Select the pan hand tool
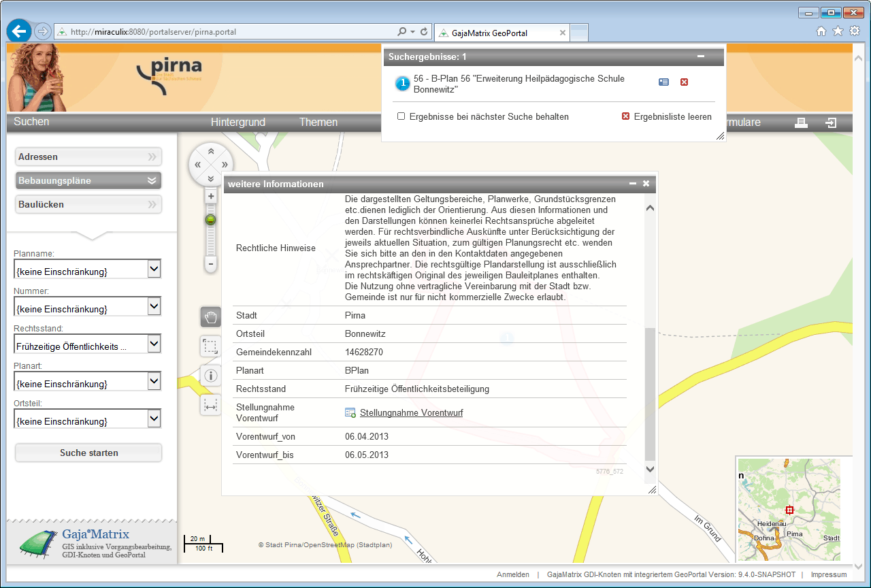Screen dimensions: 871x588 coord(210,317)
